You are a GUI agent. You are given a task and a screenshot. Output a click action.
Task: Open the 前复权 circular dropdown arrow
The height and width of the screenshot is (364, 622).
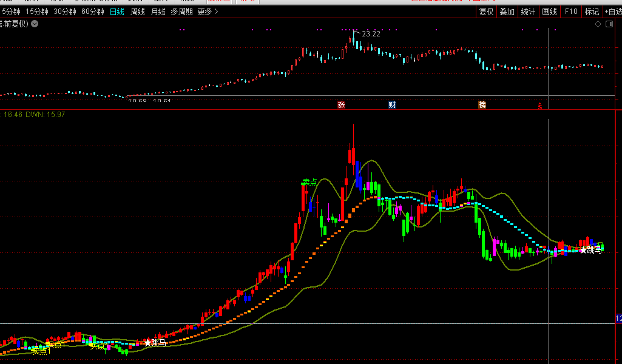click(35, 24)
